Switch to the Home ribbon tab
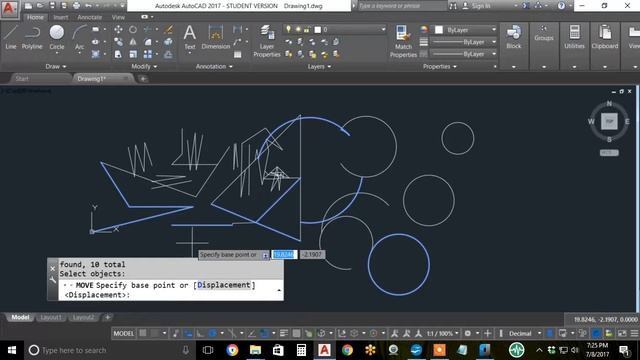The height and width of the screenshot is (360, 640). 35,17
